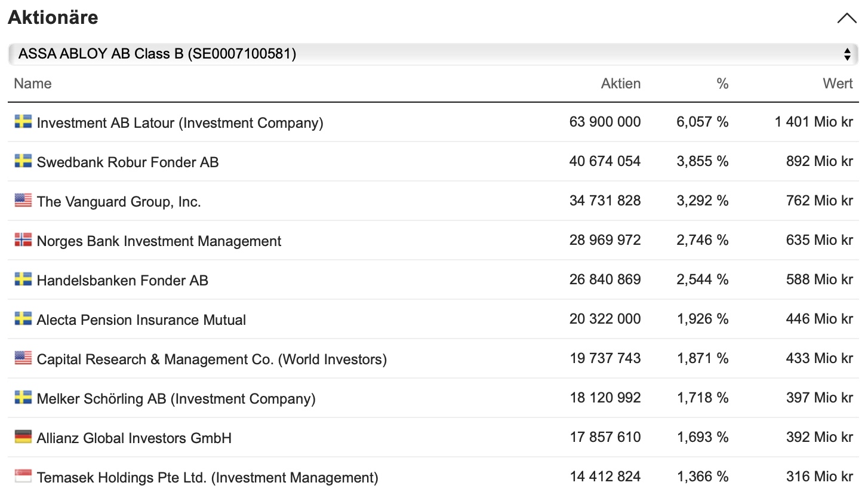Viewport: 868px width, 504px height.
Task: Click the Swedish flag beside Investment AB Latour
Action: click(23, 122)
